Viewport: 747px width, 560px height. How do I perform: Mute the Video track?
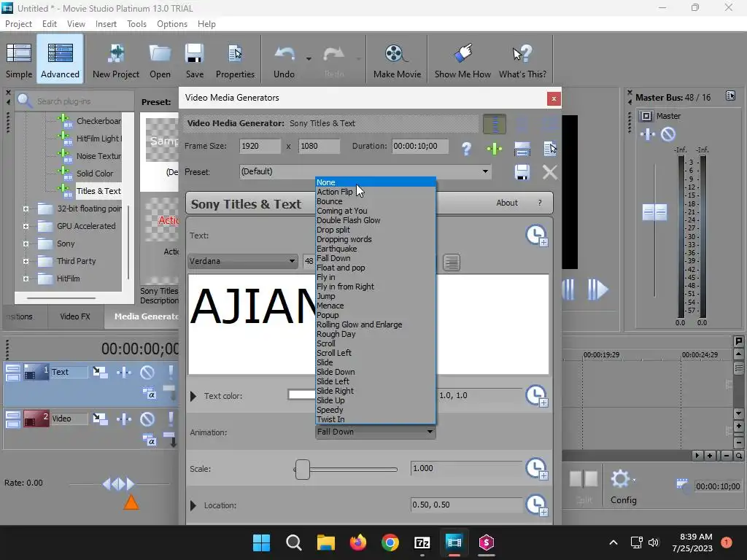[x=147, y=419]
